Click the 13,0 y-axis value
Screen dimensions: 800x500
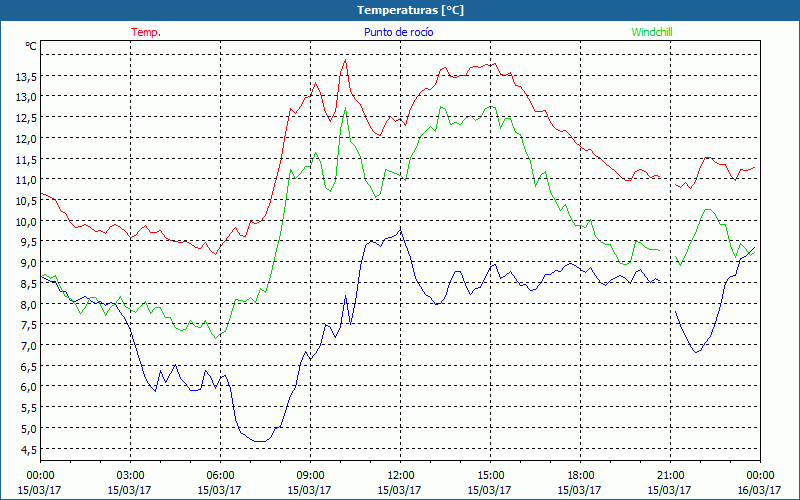pos(26,97)
